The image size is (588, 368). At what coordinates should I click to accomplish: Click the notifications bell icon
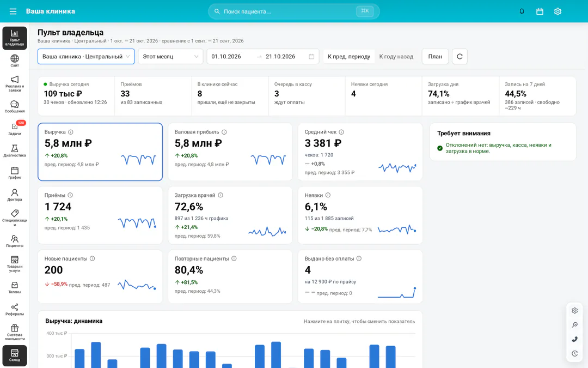(x=522, y=11)
